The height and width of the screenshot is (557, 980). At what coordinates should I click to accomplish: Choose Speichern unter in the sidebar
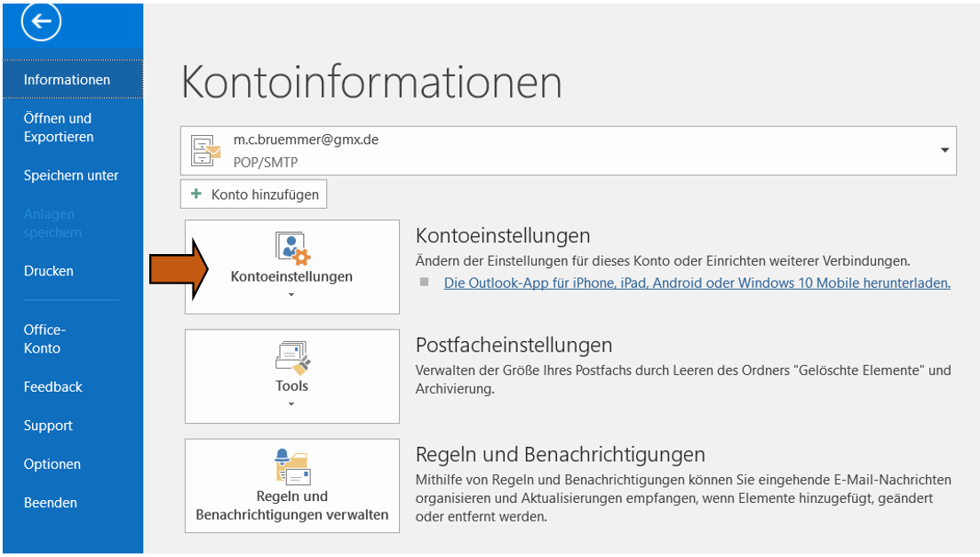pos(73,176)
